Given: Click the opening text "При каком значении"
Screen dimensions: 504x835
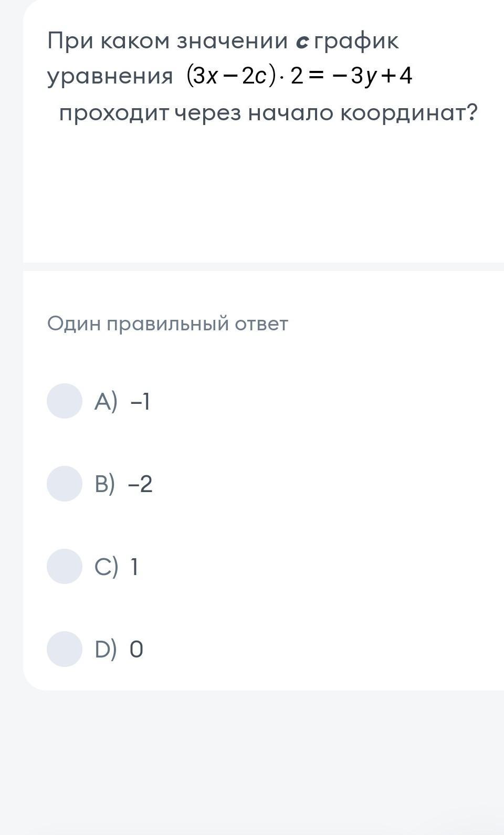Looking at the screenshot, I should tap(167, 41).
